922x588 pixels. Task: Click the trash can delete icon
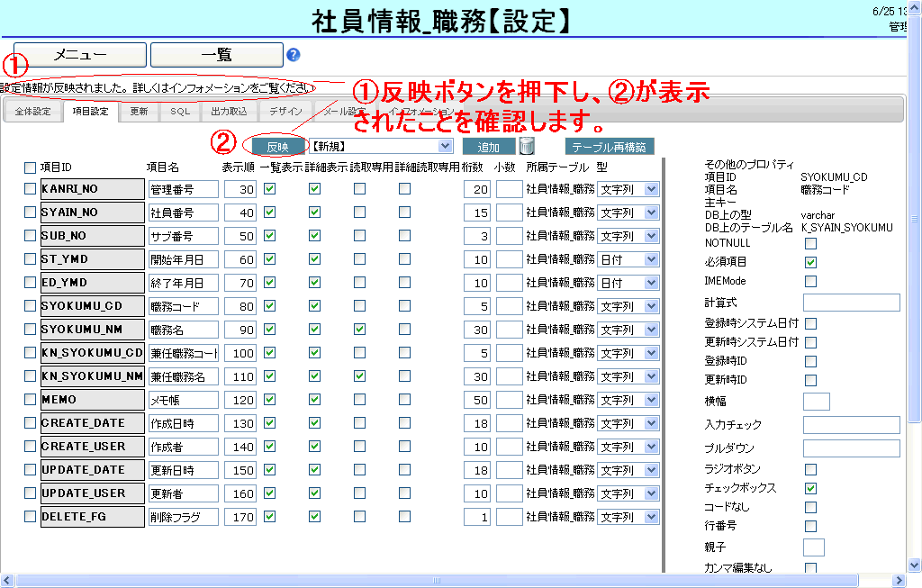[528, 146]
